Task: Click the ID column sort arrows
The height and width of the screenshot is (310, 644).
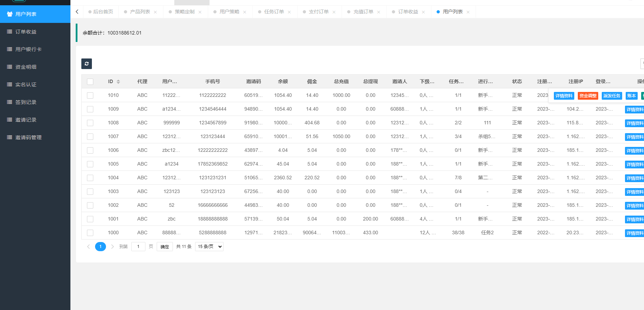Action: pos(118,82)
